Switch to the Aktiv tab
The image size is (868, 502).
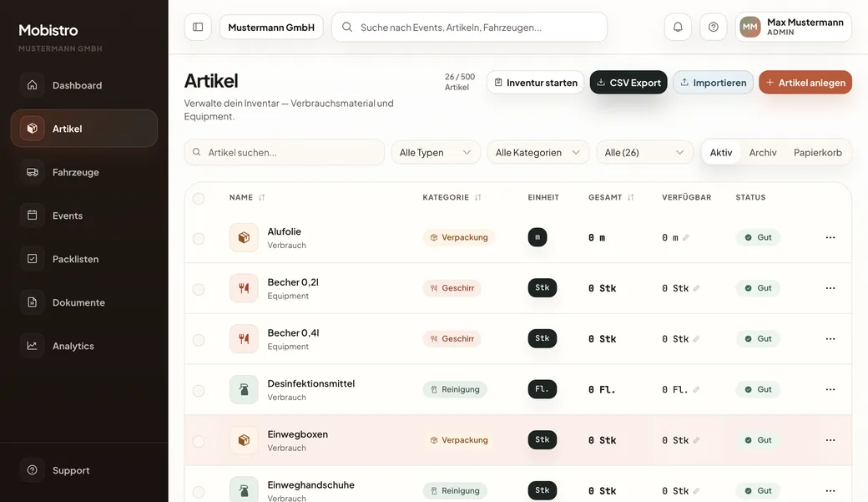pos(721,152)
